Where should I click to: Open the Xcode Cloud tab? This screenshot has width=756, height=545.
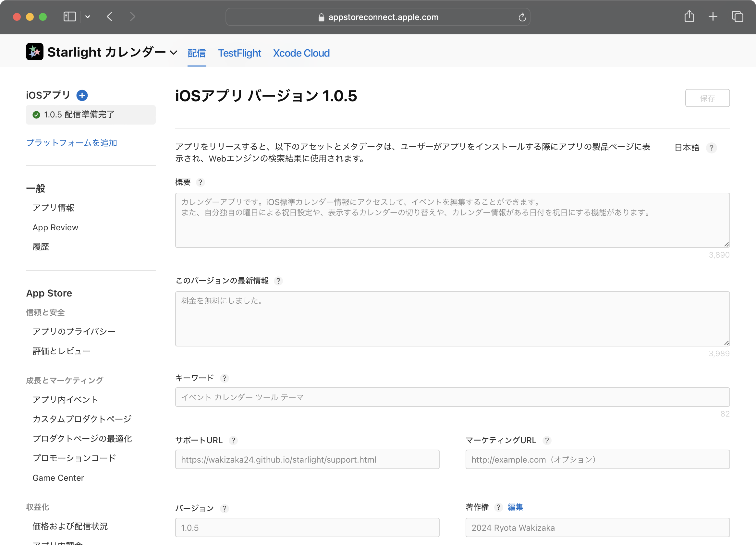coord(301,53)
